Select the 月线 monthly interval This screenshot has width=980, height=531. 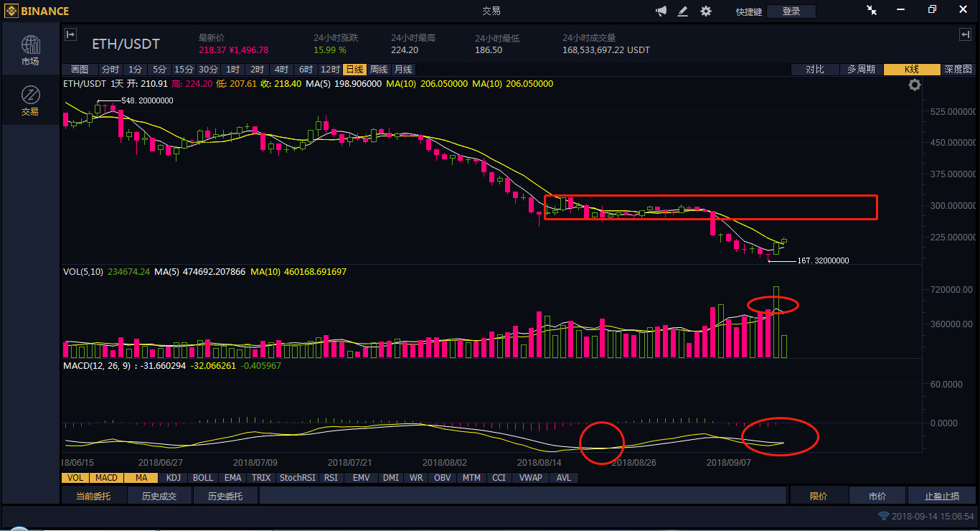[x=403, y=70]
